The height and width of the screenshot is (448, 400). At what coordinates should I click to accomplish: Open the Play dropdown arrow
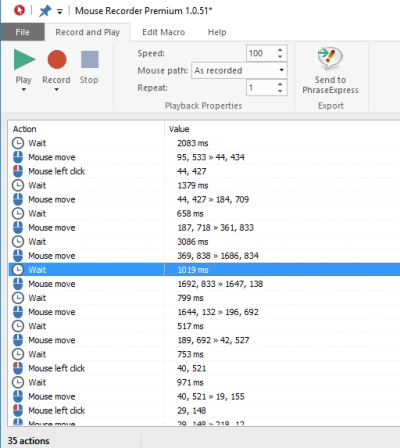[24, 89]
